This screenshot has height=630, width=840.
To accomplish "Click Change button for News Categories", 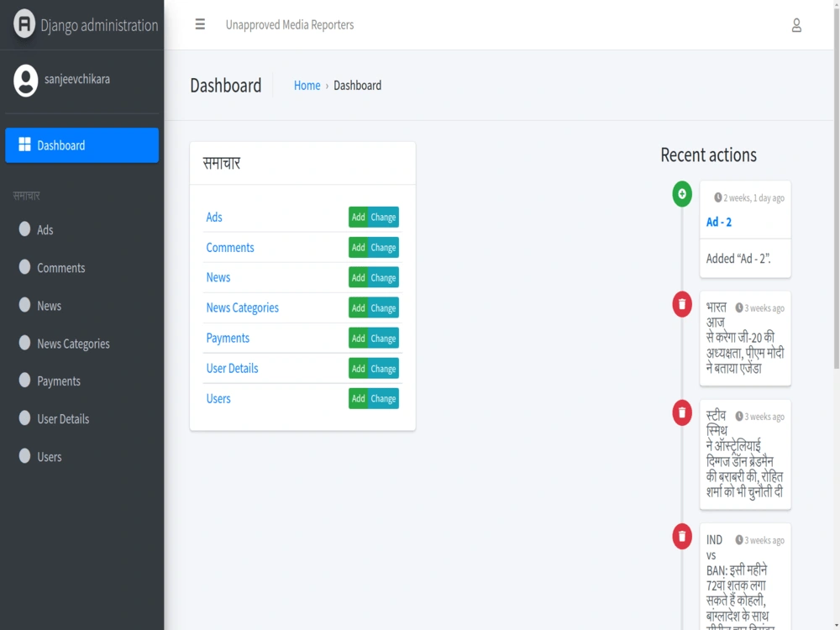I will pyautogui.click(x=384, y=308).
